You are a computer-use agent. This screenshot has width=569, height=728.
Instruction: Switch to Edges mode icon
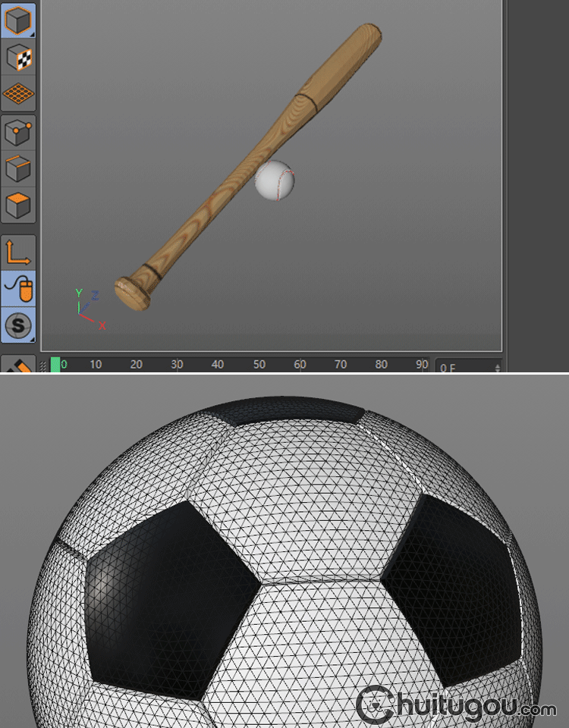pyautogui.click(x=18, y=168)
